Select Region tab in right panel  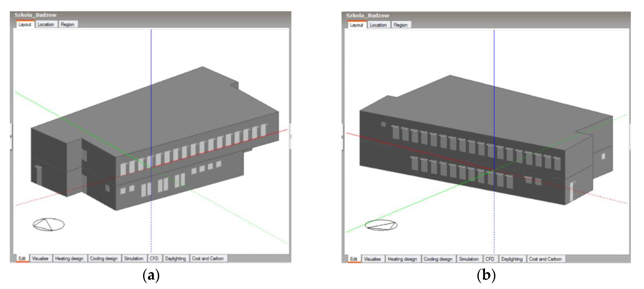point(401,25)
